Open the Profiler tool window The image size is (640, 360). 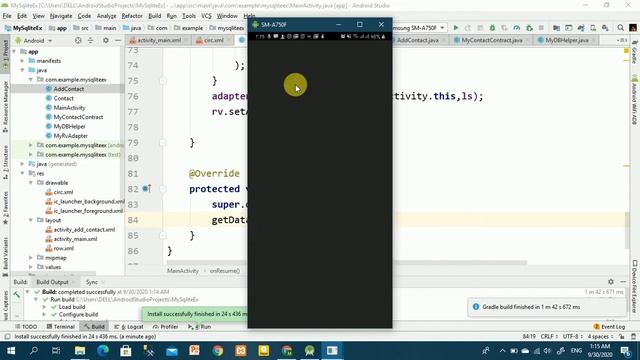(x=165, y=327)
